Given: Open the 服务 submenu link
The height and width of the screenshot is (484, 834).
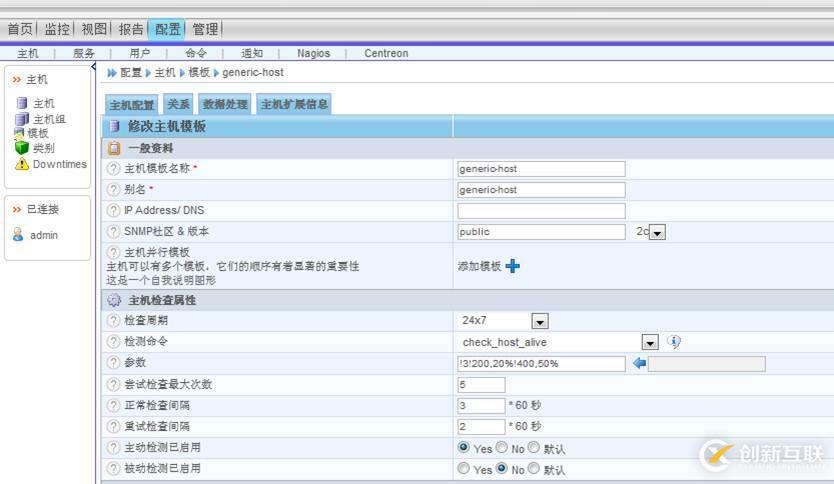Looking at the screenshot, I should point(84,53).
